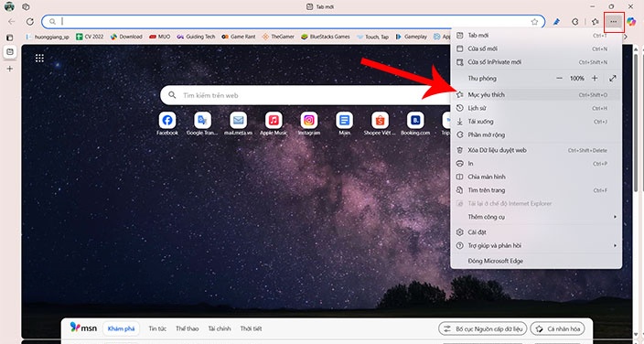Click Bố cục Nguồn cấp dữ liệu button
The width and height of the screenshot is (644, 344).
coord(483,328)
